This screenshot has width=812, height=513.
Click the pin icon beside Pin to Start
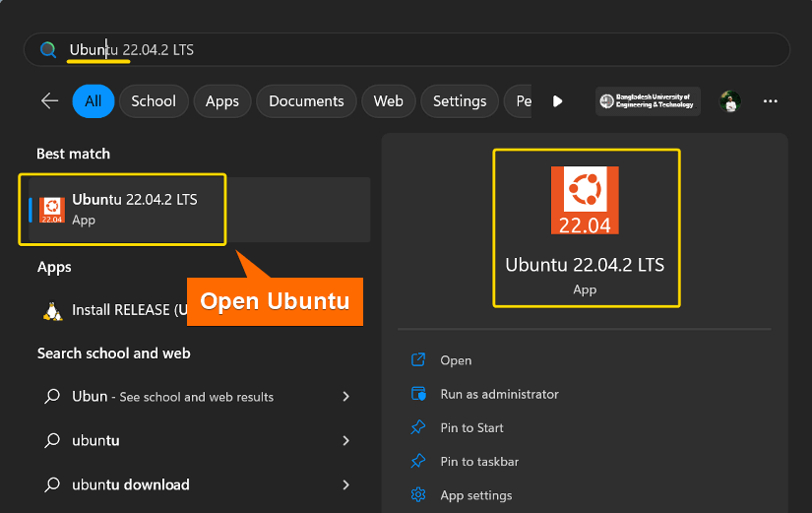[418, 427]
